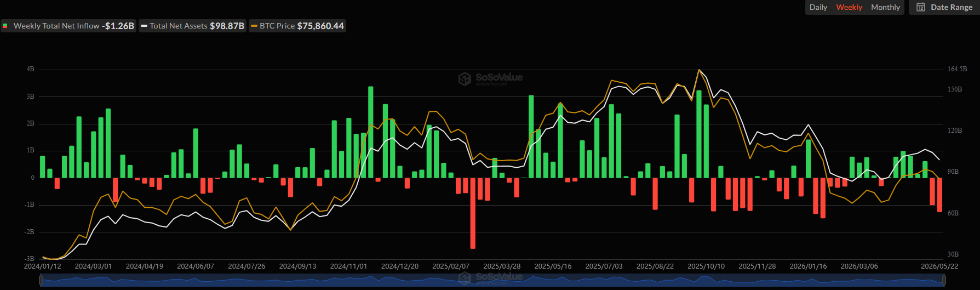Click the 2025/10/10 date axis label
This screenshot has width=980, height=290.
(706, 266)
